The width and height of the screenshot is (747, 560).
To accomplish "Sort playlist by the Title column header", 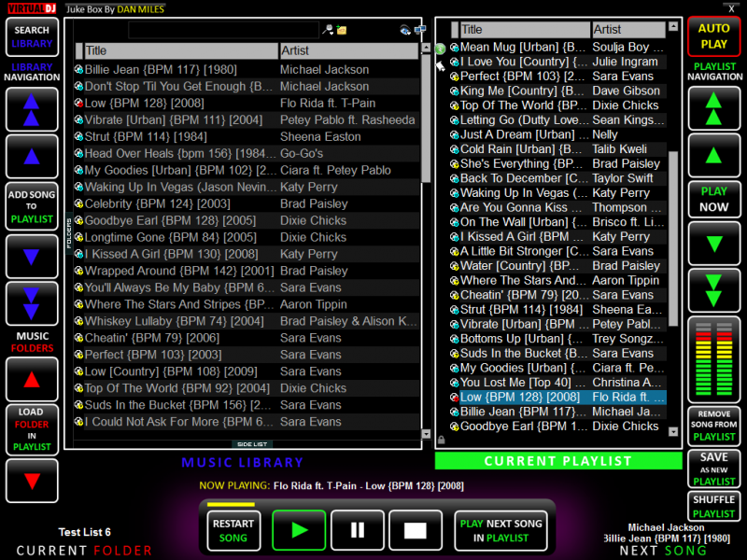I will pos(525,30).
